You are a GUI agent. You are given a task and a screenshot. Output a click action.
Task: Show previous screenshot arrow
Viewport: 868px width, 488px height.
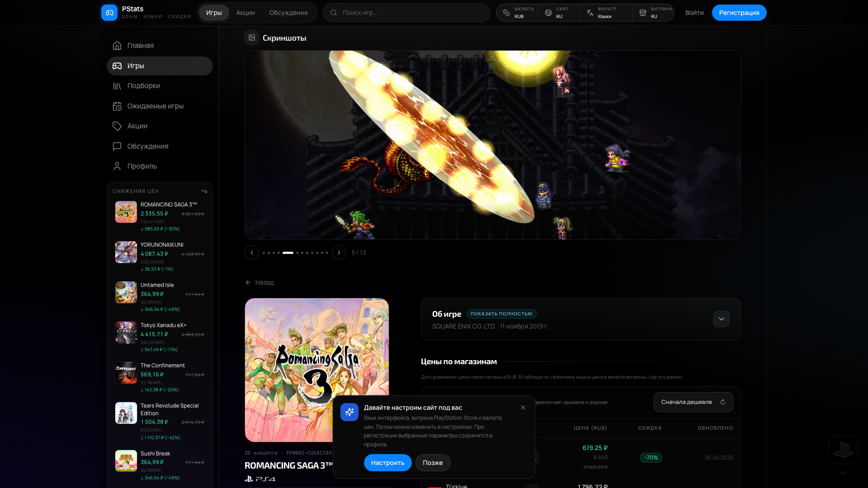pyautogui.click(x=252, y=253)
